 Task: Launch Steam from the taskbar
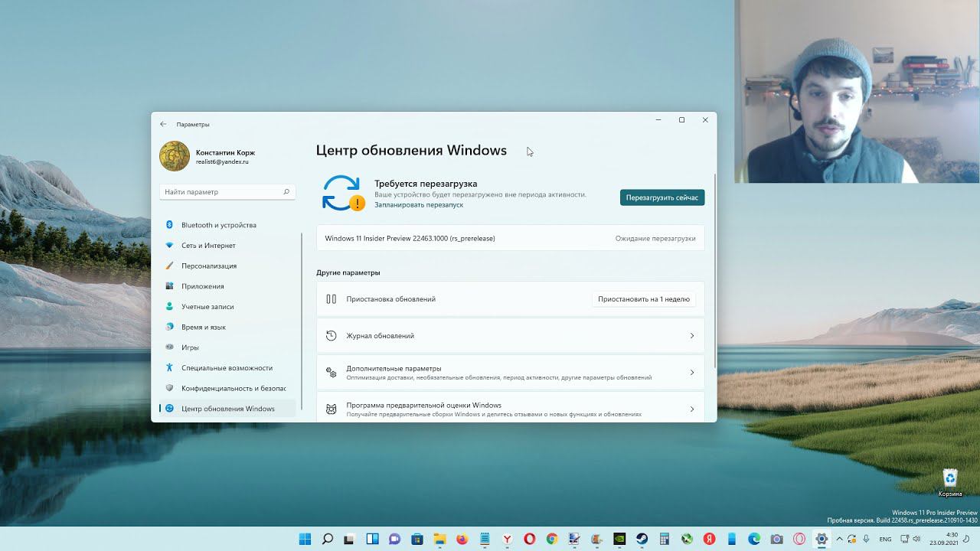(x=642, y=539)
